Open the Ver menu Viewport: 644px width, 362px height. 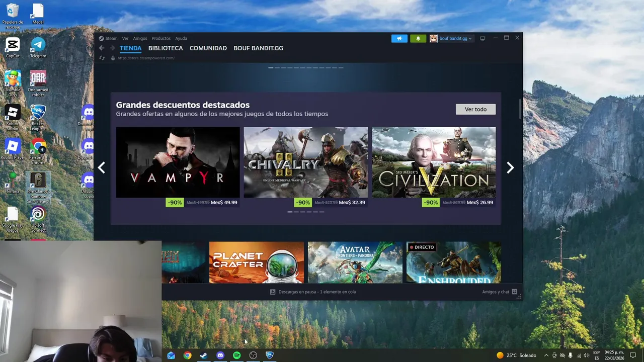125,38
